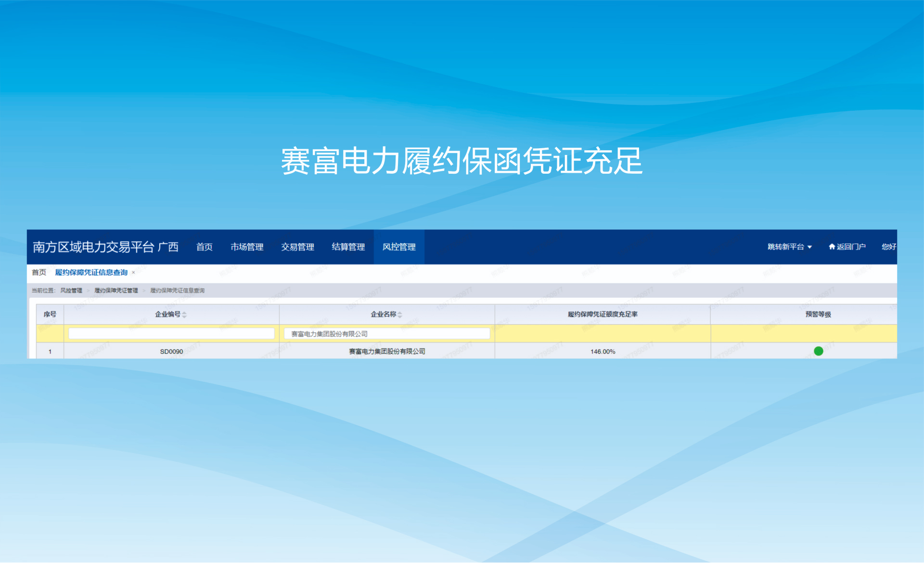Open the 首页 menu in navigation bar
The height and width of the screenshot is (563, 924).
[205, 247]
